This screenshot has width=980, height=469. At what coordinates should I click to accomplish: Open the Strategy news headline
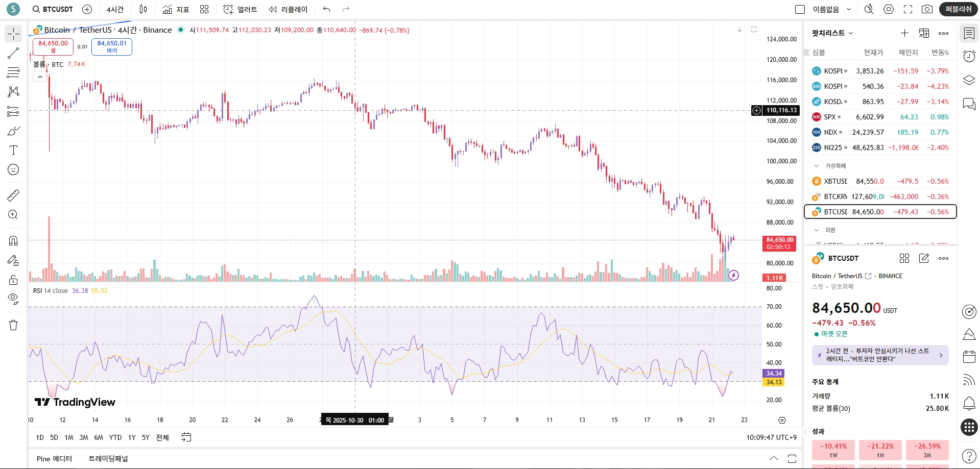(880, 355)
